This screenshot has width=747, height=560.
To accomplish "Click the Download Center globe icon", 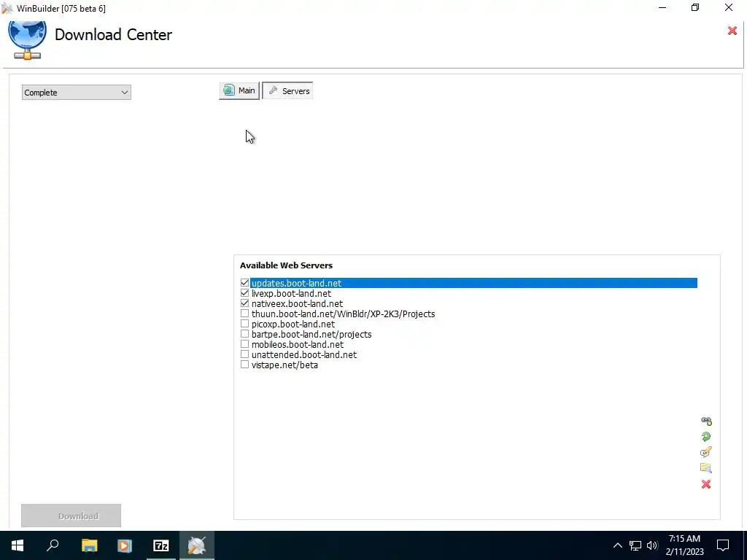I will point(27,40).
